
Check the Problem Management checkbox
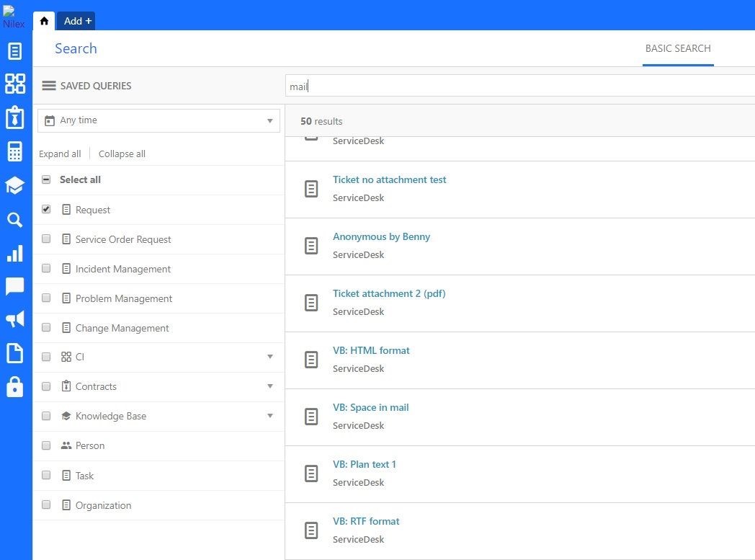46,298
